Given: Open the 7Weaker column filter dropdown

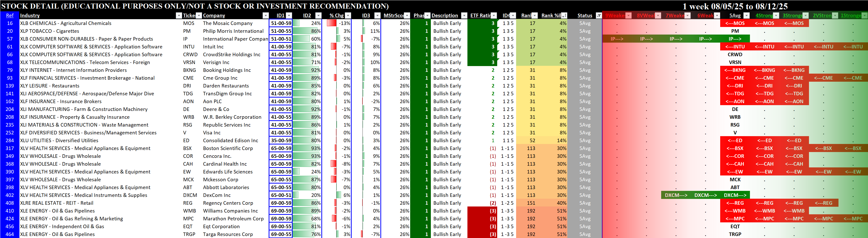Looking at the screenshot, I should (x=688, y=15).
